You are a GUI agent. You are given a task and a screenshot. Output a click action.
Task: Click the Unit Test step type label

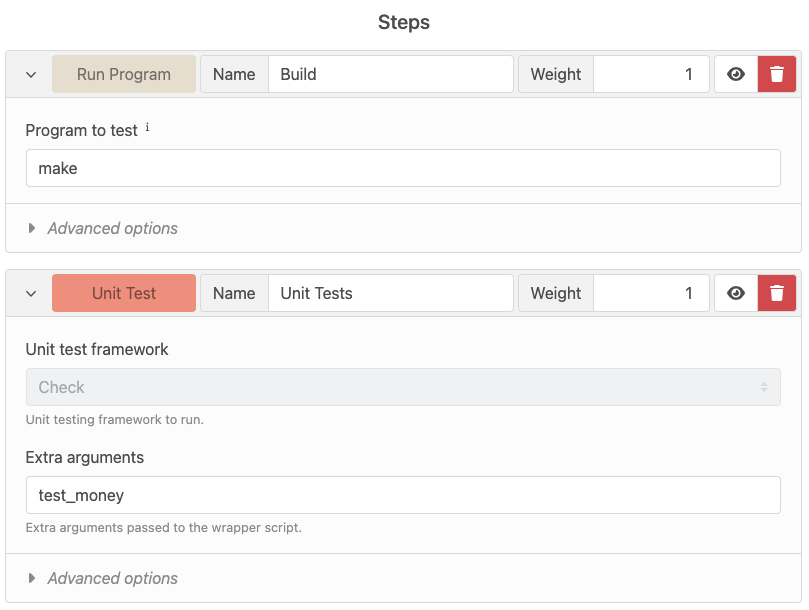click(x=124, y=293)
